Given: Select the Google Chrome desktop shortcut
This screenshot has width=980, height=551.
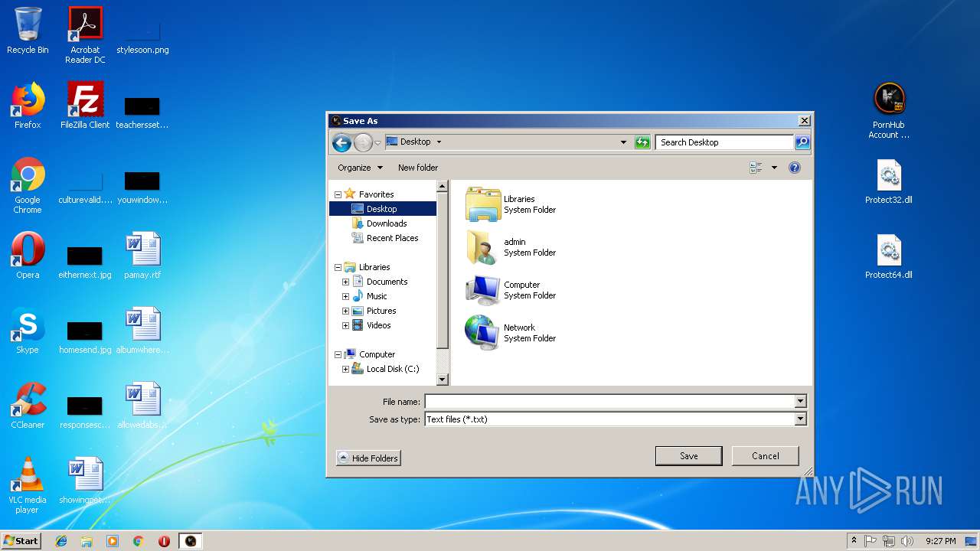Looking at the screenshot, I should click(28, 185).
